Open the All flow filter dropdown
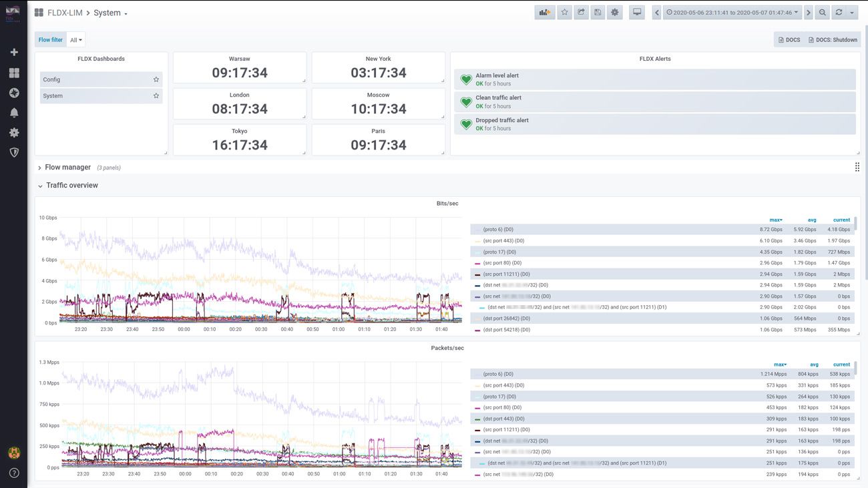This screenshot has height=488, width=868. click(x=75, y=39)
